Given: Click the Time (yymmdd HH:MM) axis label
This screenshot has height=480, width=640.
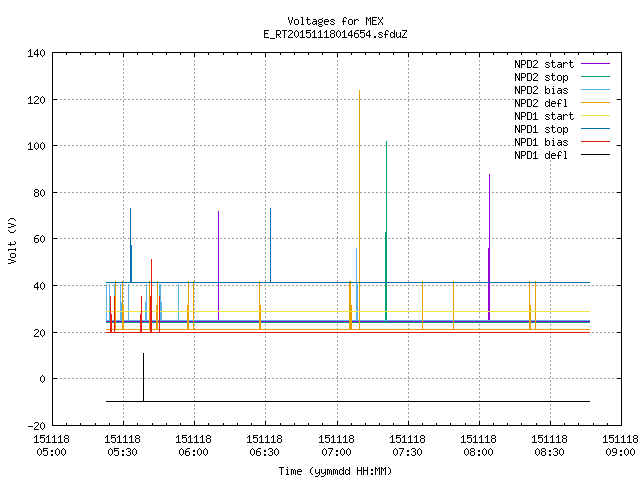Looking at the screenshot, I should (x=335, y=471).
